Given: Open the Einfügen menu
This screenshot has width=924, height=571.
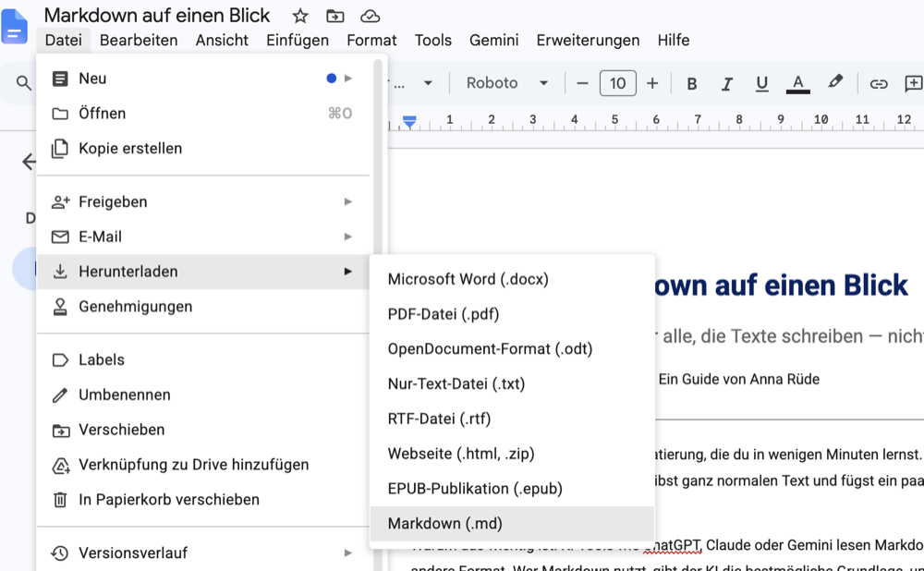Looking at the screenshot, I should [x=298, y=40].
